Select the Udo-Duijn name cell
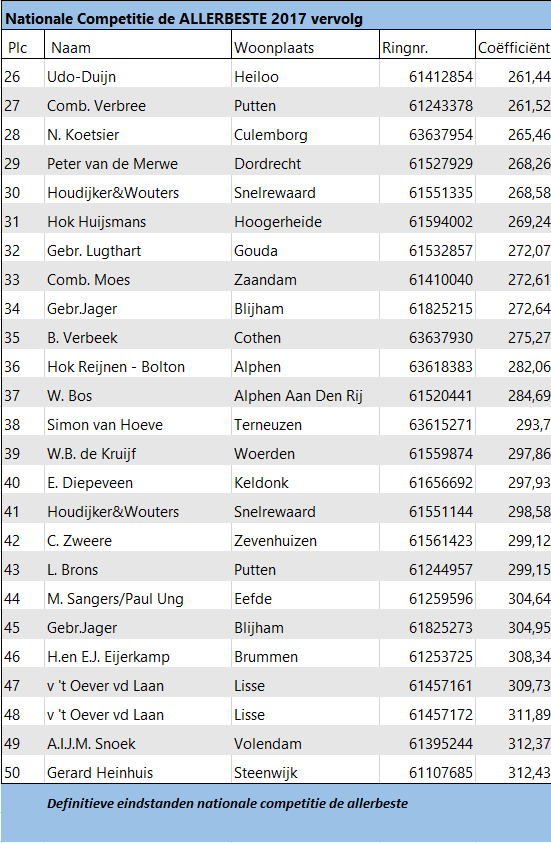Screen dimensions: 551x843 138,74
